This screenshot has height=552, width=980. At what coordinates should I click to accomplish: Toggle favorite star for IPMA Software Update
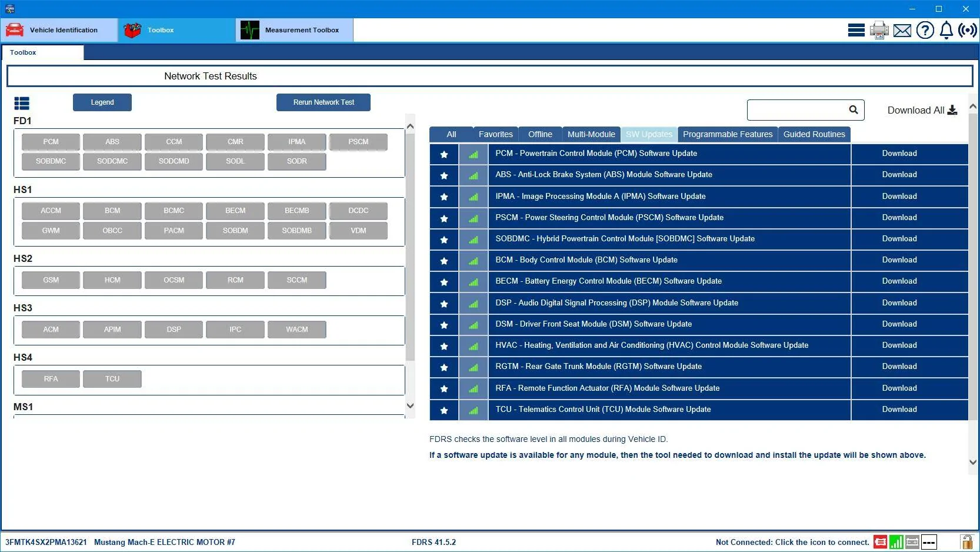444,197
